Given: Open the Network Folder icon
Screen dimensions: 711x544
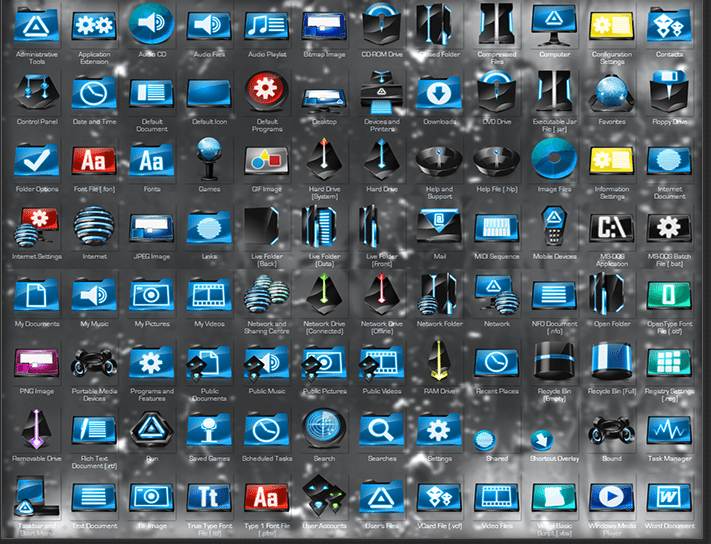Looking at the screenshot, I should click(439, 294).
